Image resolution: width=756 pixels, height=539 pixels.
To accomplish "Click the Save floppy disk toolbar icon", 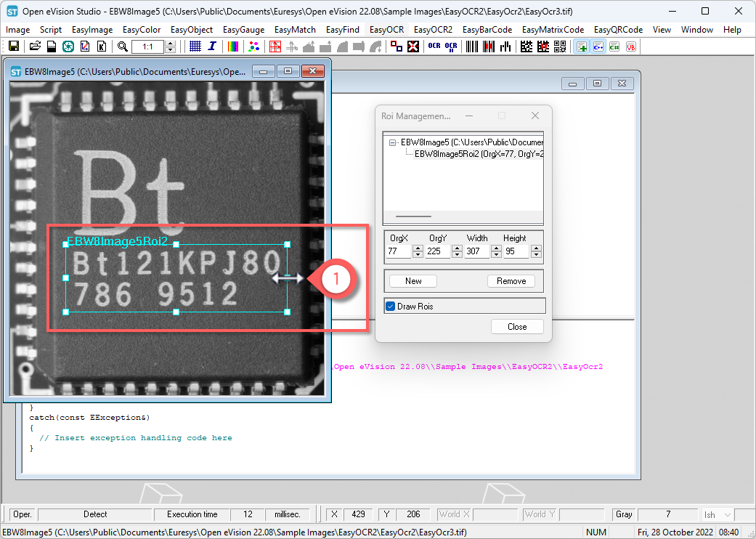I will click(x=14, y=46).
